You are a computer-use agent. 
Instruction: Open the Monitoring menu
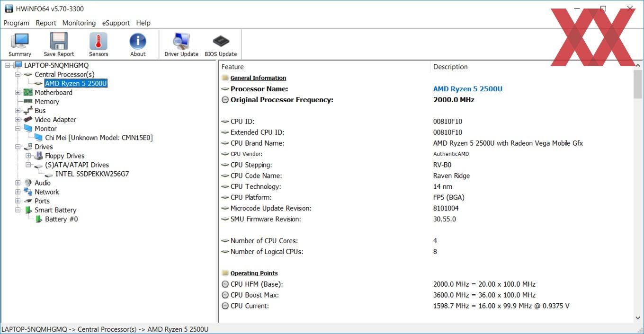click(x=79, y=23)
